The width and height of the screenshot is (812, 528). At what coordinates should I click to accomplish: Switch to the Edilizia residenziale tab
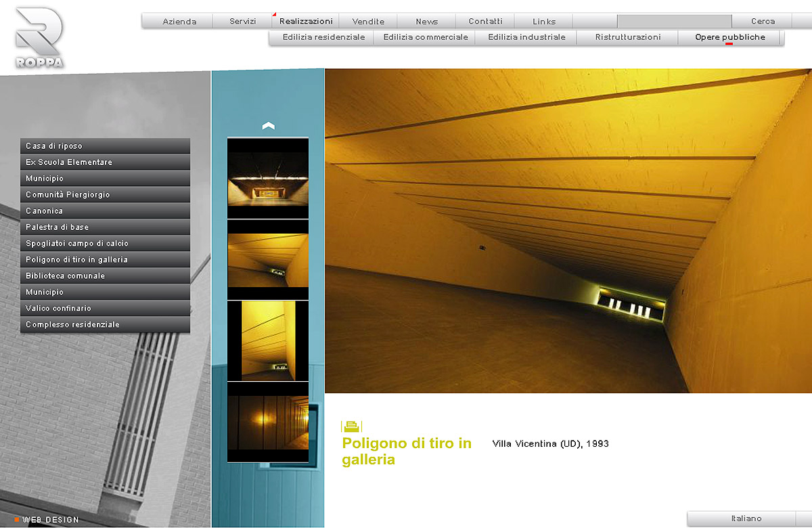coord(323,37)
